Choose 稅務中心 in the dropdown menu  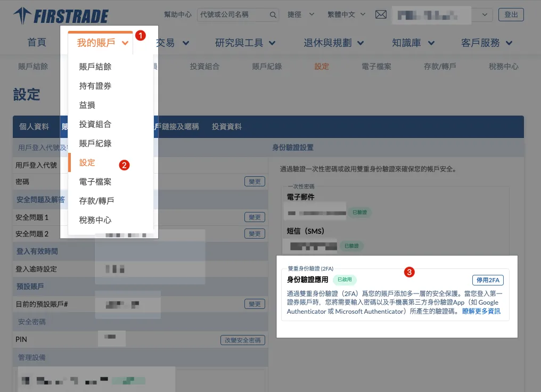(x=95, y=220)
